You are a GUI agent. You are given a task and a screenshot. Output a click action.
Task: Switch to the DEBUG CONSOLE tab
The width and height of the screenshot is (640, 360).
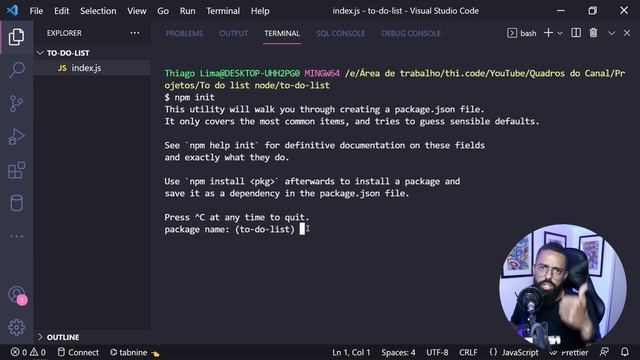(411, 33)
